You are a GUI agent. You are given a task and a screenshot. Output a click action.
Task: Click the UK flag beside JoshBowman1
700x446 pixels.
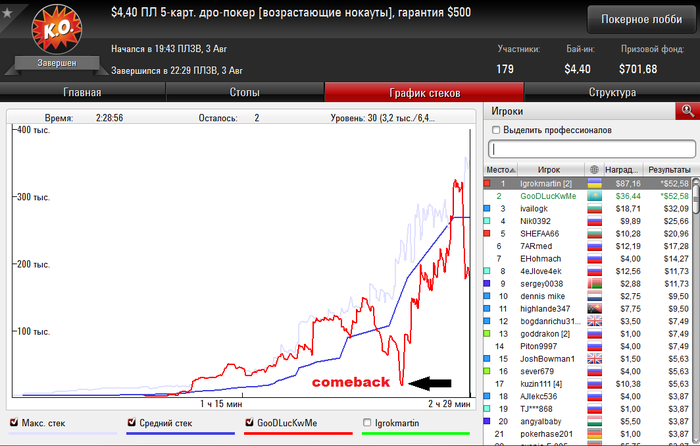pos(594,358)
